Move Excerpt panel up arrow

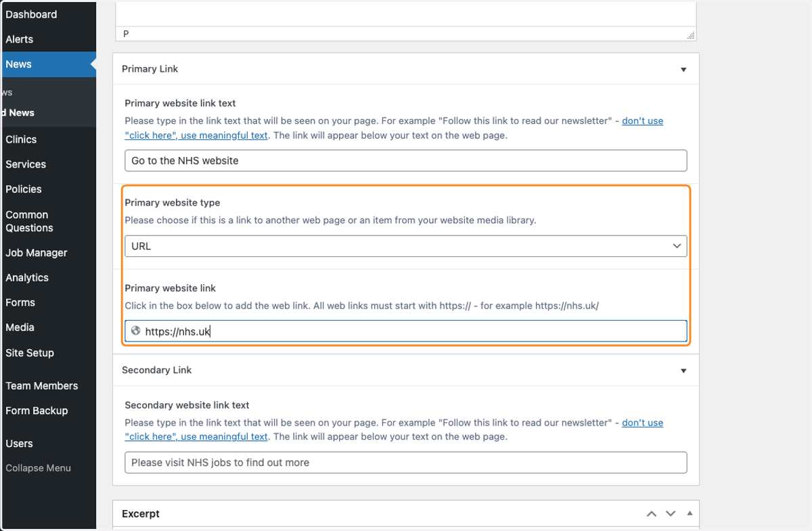click(x=652, y=514)
